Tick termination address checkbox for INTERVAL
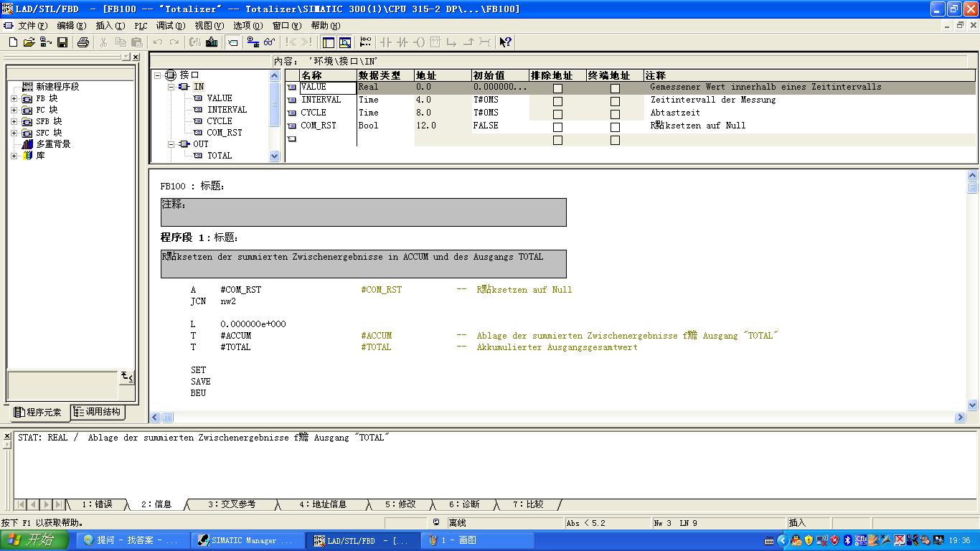 (x=615, y=101)
